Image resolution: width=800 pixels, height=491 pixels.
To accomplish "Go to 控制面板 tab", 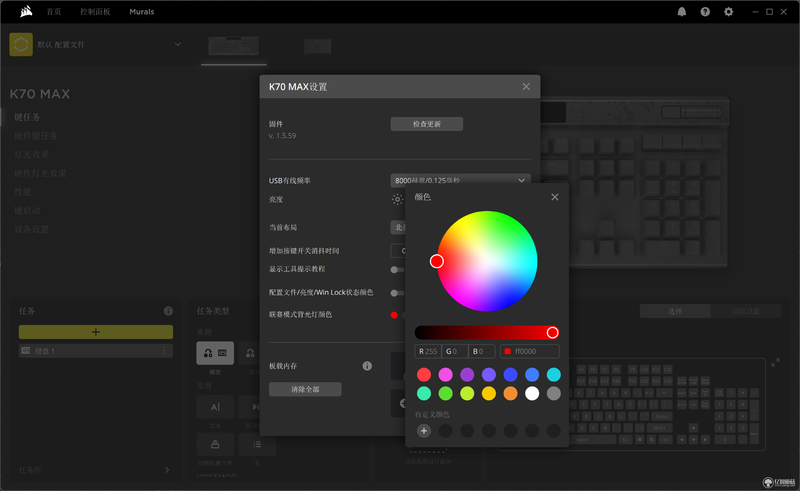I will coord(95,12).
